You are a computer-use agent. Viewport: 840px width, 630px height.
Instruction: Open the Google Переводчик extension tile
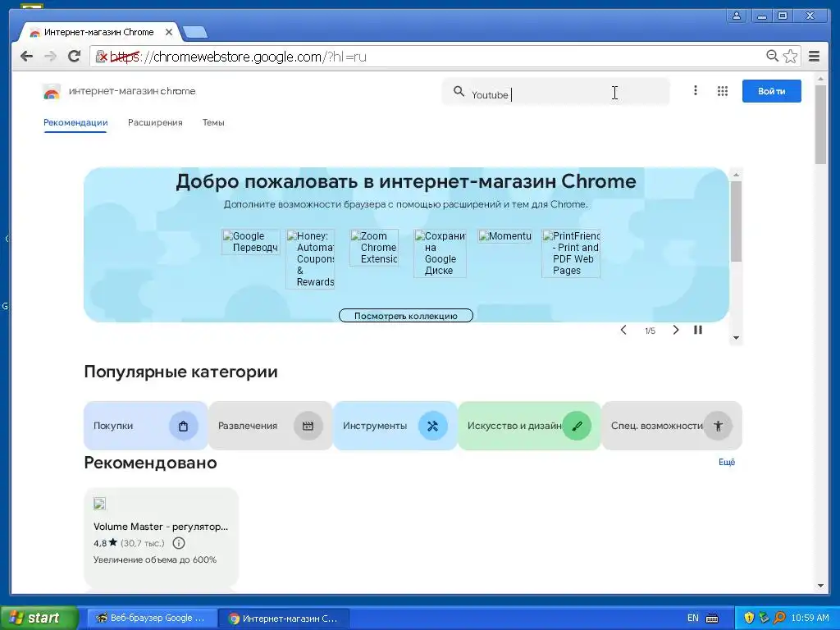[x=251, y=242]
